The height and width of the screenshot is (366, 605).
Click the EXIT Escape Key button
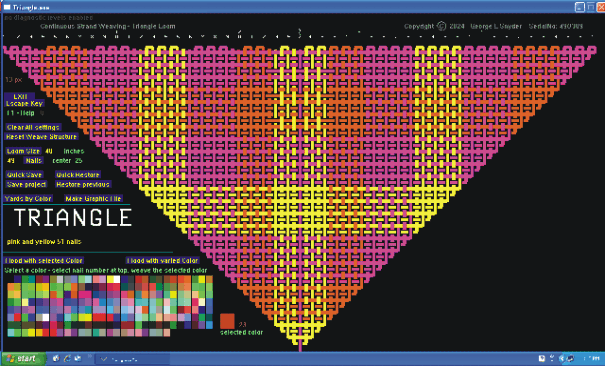pos(24,100)
